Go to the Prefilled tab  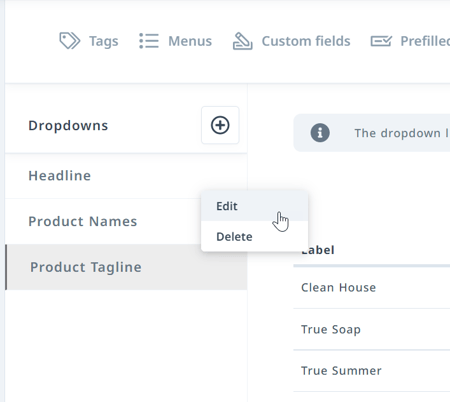pos(410,41)
